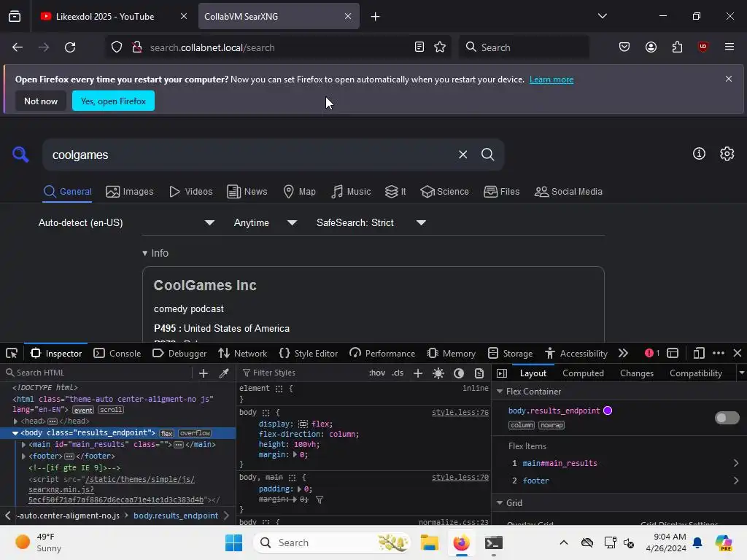Viewport: 747px width, 560px height.
Task: Toggle :hov pseudo-class panel
Action: (377, 373)
